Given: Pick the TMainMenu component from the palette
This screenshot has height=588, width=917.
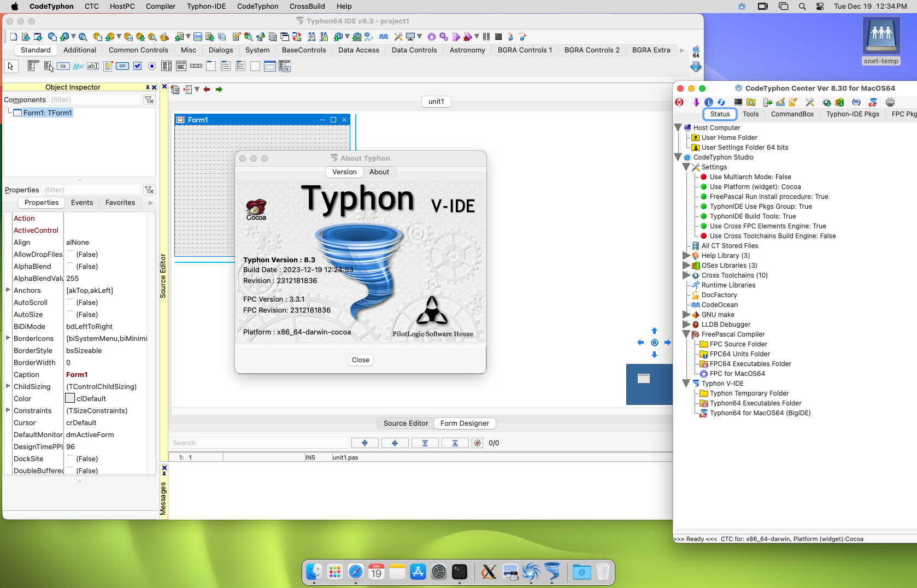Looking at the screenshot, I should click(33, 66).
